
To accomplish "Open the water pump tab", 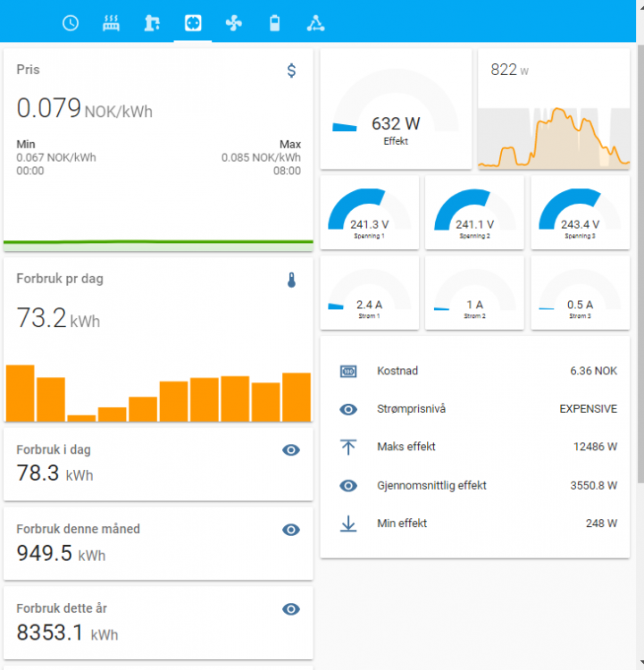I will (x=152, y=23).
